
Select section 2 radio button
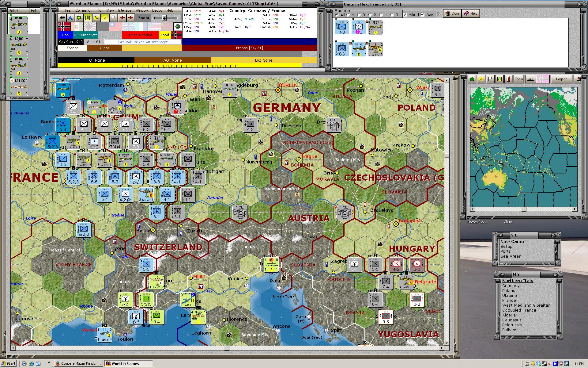pos(370,15)
